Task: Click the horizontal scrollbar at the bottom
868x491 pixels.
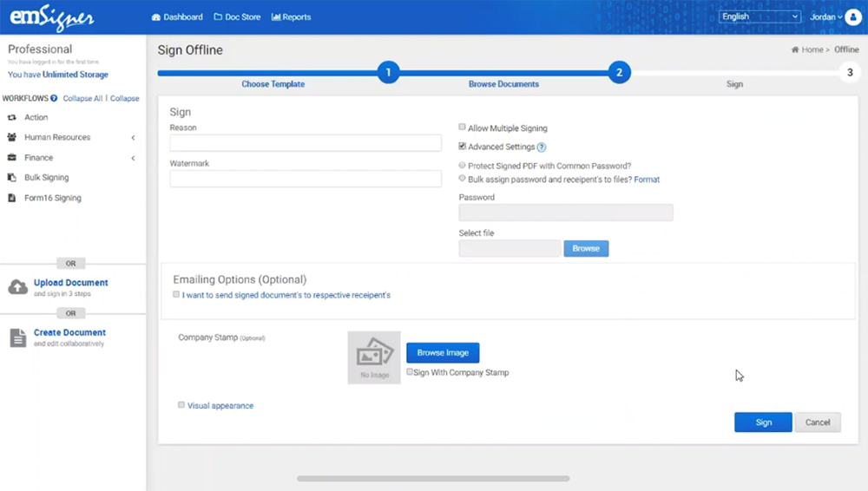Action: pyautogui.click(x=433, y=478)
